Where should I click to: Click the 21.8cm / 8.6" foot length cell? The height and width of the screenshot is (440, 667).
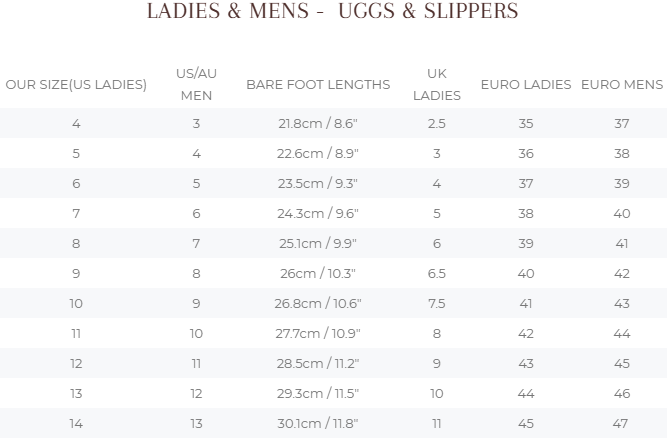tap(318, 124)
